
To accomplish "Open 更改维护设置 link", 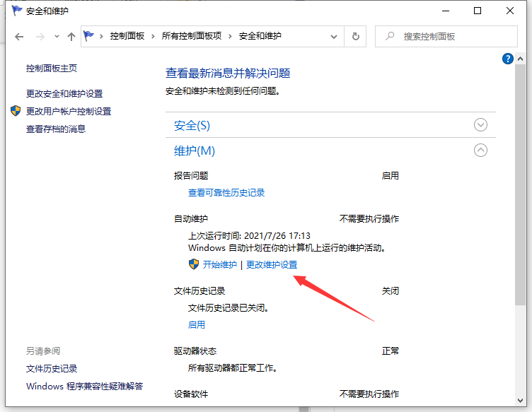I will 272,264.
